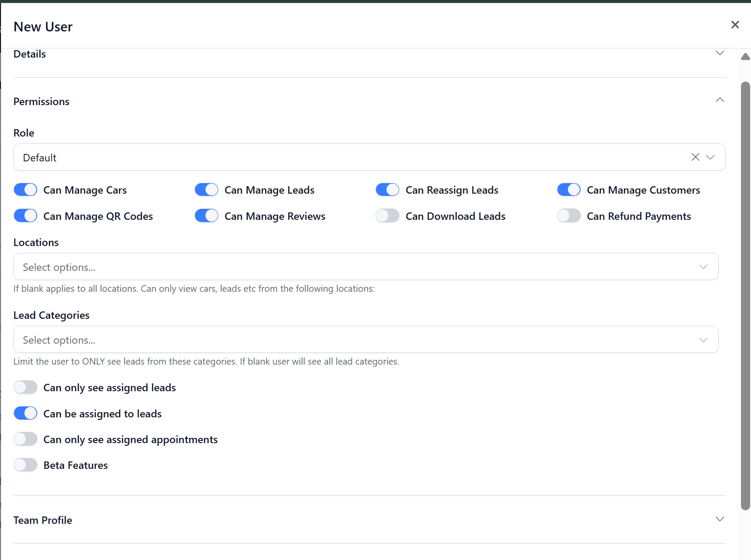Turn off Can Reassign Leads
751x560 pixels.
387,190
